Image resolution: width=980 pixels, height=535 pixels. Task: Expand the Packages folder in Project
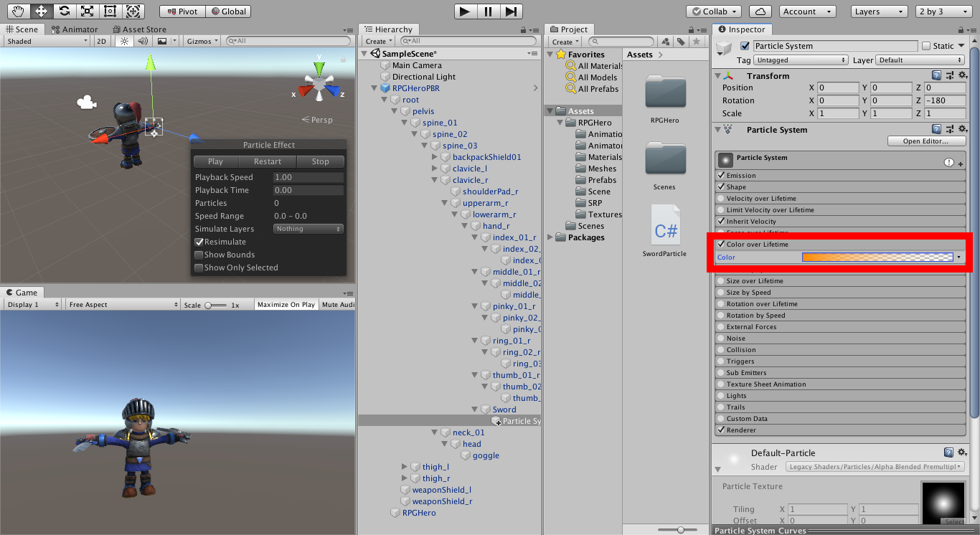[x=551, y=237]
